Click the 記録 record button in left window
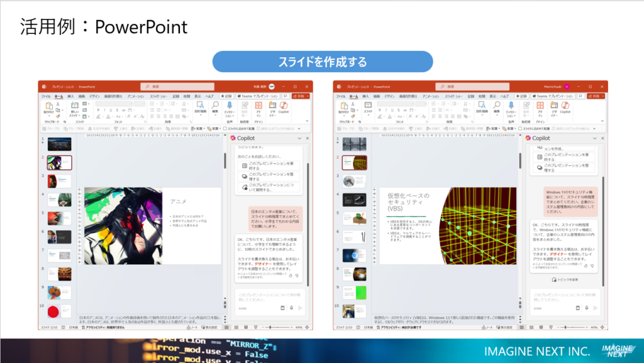 [x=226, y=96]
